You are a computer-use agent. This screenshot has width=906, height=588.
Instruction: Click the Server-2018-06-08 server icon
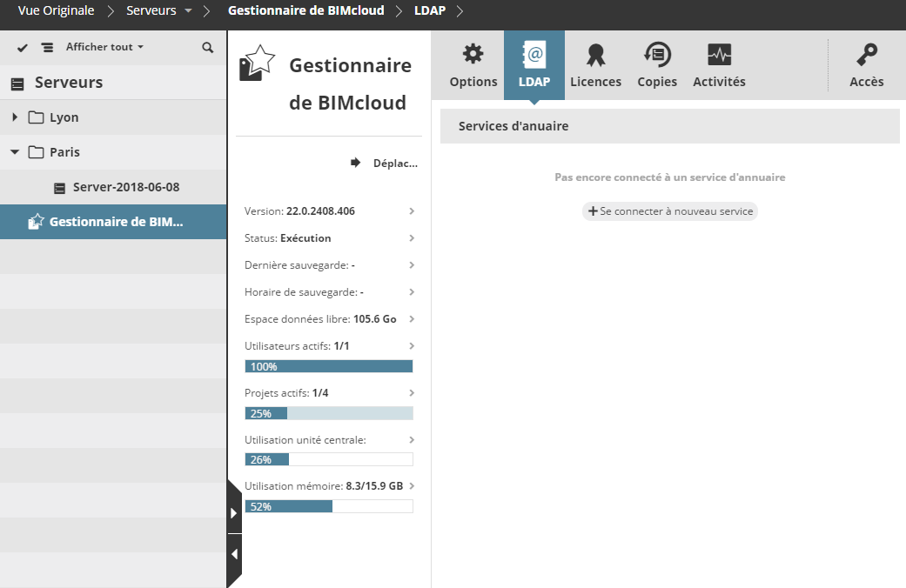click(59, 188)
